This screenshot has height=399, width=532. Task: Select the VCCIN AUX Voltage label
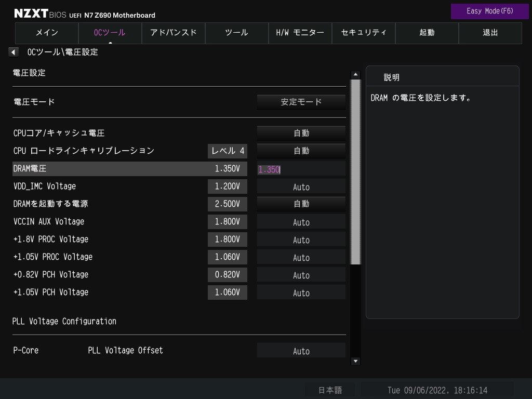pyautogui.click(x=49, y=221)
